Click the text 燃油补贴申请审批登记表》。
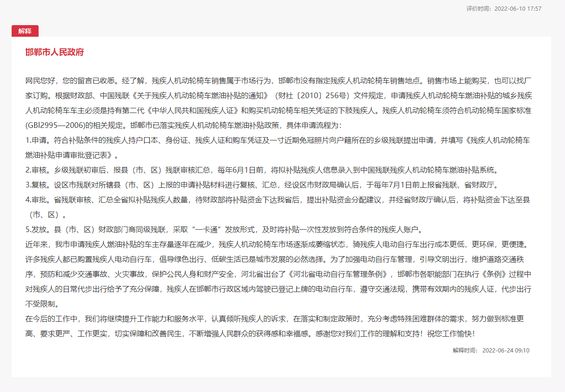Viewport: 565px width, 392px height. point(72,155)
